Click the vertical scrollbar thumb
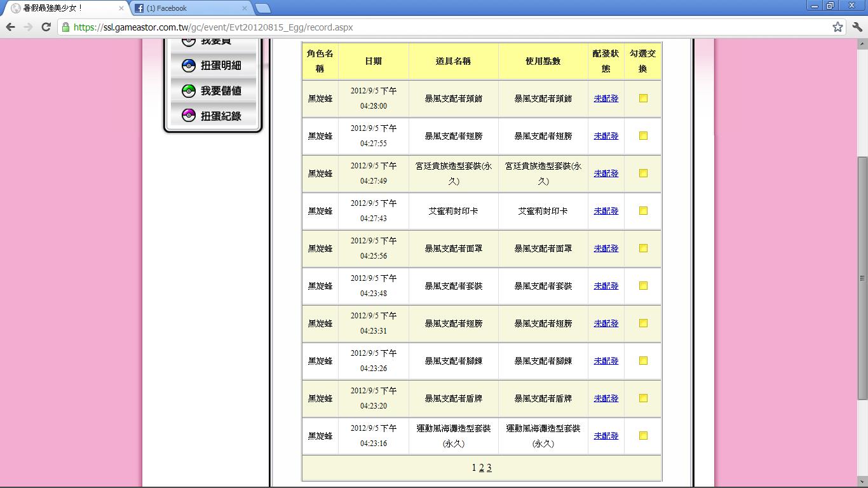 click(862, 278)
